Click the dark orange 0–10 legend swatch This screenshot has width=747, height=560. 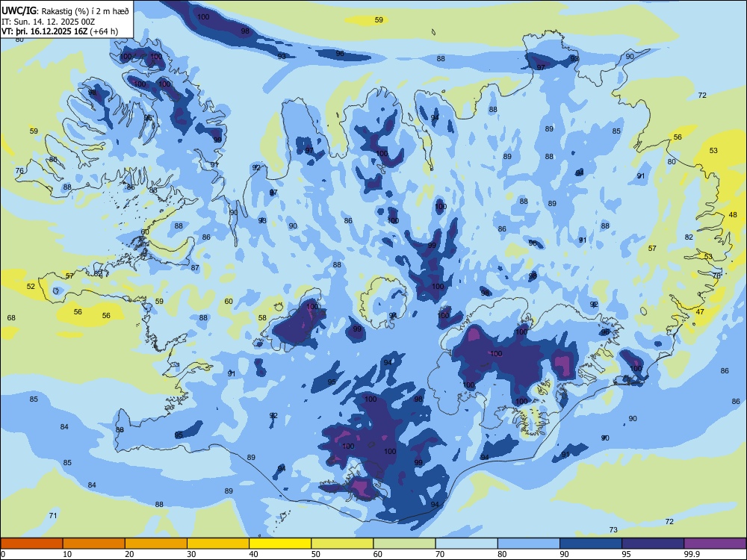pyautogui.click(x=31, y=544)
